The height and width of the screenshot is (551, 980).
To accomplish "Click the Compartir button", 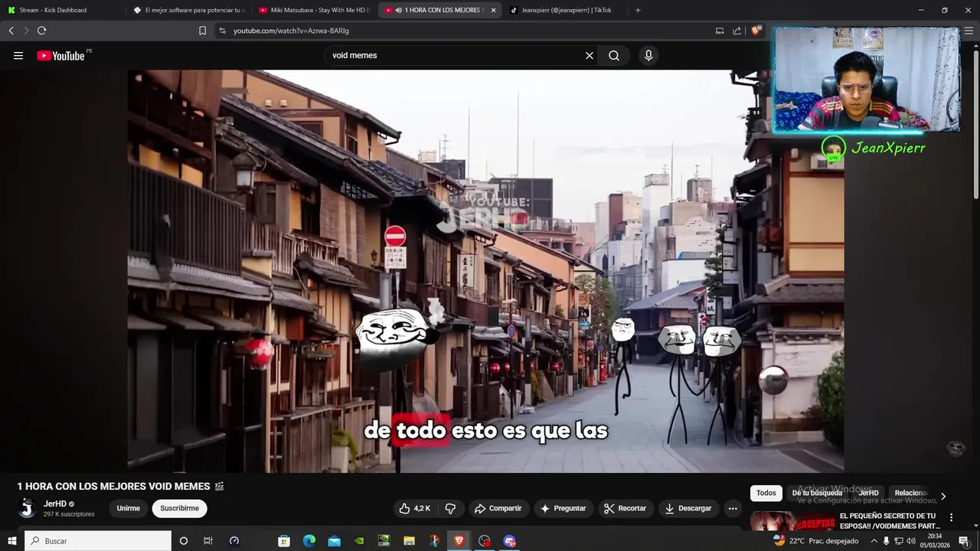I will (x=498, y=508).
